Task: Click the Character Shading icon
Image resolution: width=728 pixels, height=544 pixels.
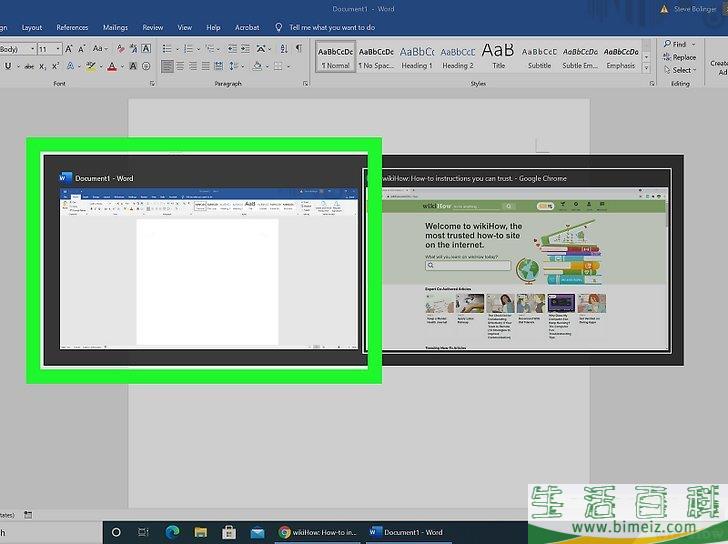Action: (x=133, y=66)
